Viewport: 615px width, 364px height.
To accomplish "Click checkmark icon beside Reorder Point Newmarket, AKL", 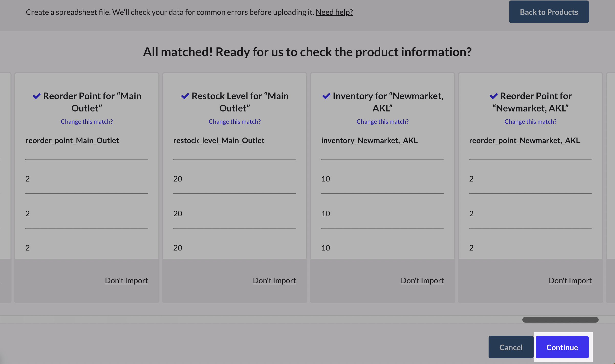I will pyautogui.click(x=493, y=96).
